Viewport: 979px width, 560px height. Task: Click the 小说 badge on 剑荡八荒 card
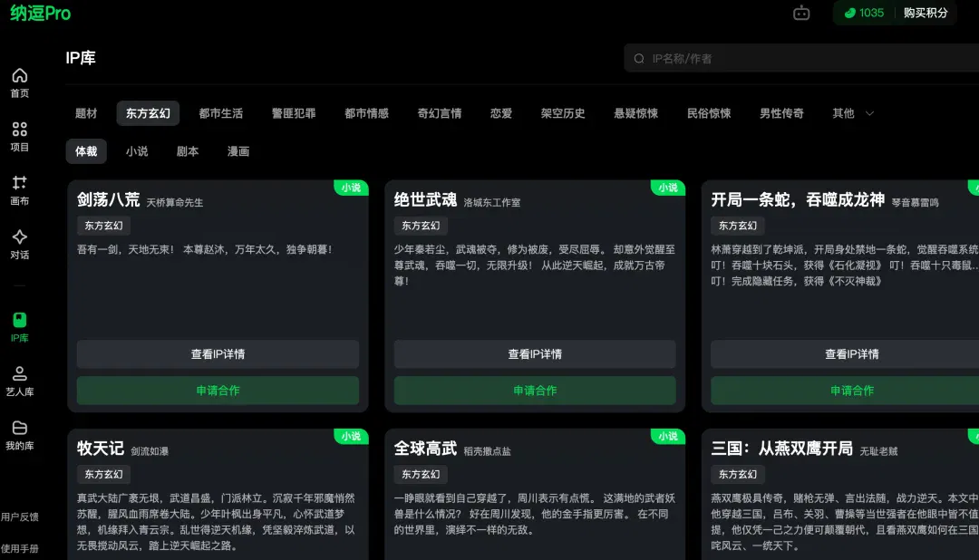351,188
